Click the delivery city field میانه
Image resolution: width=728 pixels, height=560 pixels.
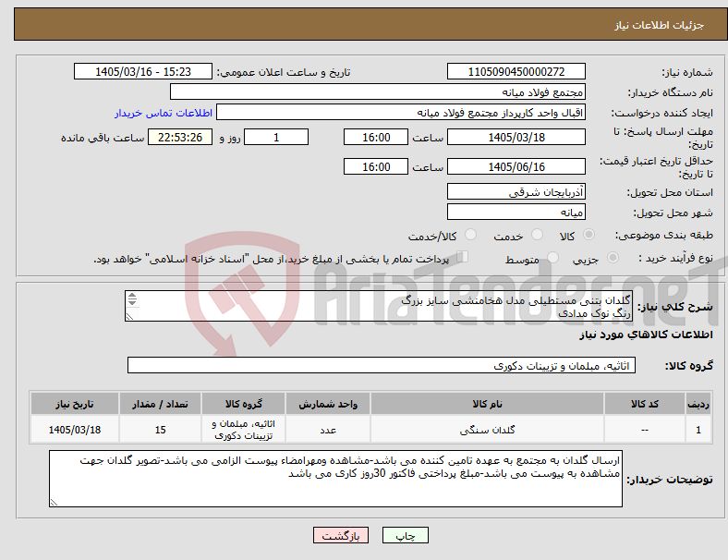[x=516, y=213]
